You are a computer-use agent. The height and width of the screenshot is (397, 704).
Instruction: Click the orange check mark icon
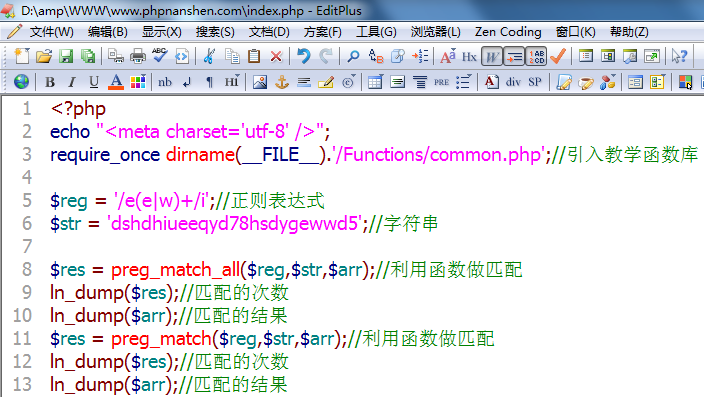(x=558, y=57)
